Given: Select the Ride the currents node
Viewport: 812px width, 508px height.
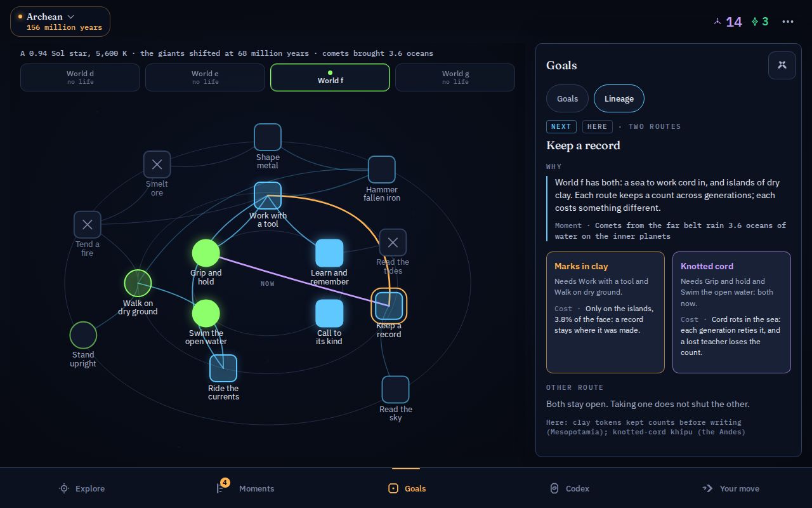Looking at the screenshot, I should 223,368.
